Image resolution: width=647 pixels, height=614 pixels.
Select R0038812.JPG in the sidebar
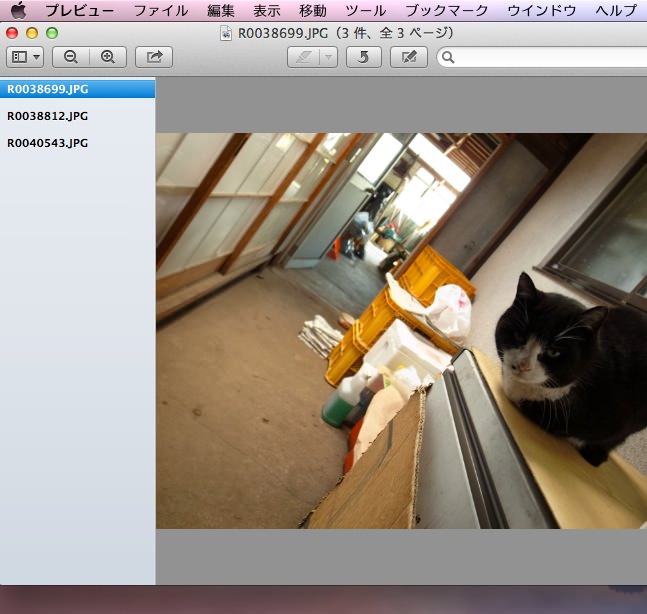[78, 116]
